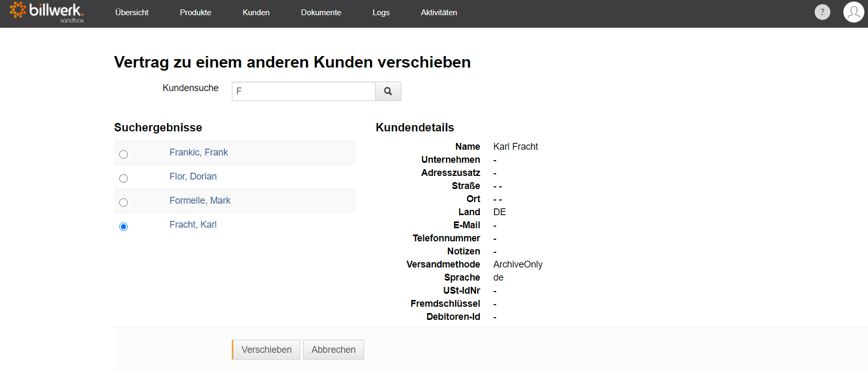The image size is (868, 379).
Task: Click the page title Vertrag verschieben
Action: point(292,62)
